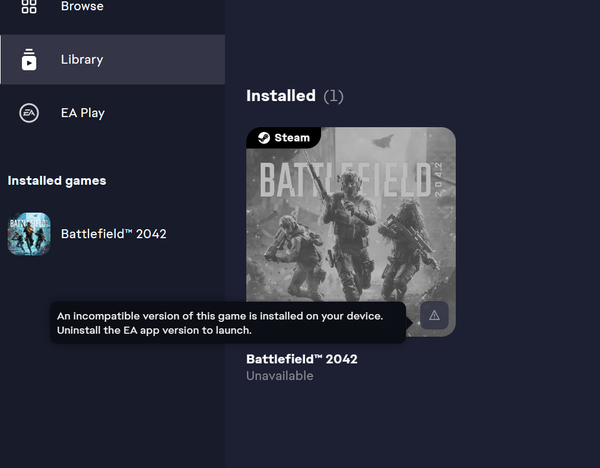Viewport: 600px width, 468px height.
Task: Click the Steam logo badge icon
Action: 264,138
